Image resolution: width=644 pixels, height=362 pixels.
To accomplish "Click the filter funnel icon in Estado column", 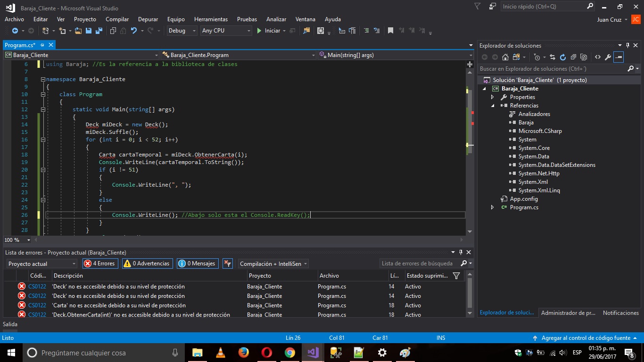I will [x=456, y=276].
